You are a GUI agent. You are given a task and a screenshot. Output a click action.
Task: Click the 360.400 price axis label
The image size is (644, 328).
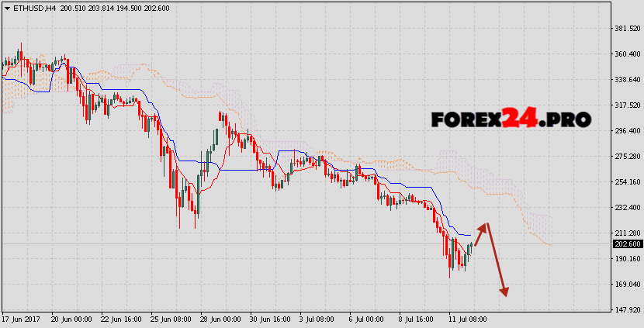(627, 54)
